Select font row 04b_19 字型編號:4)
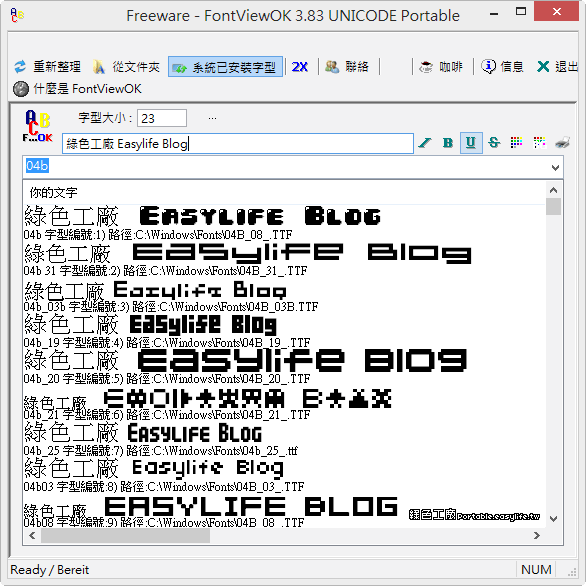This screenshot has height=586, width=586. pos(284,331)
